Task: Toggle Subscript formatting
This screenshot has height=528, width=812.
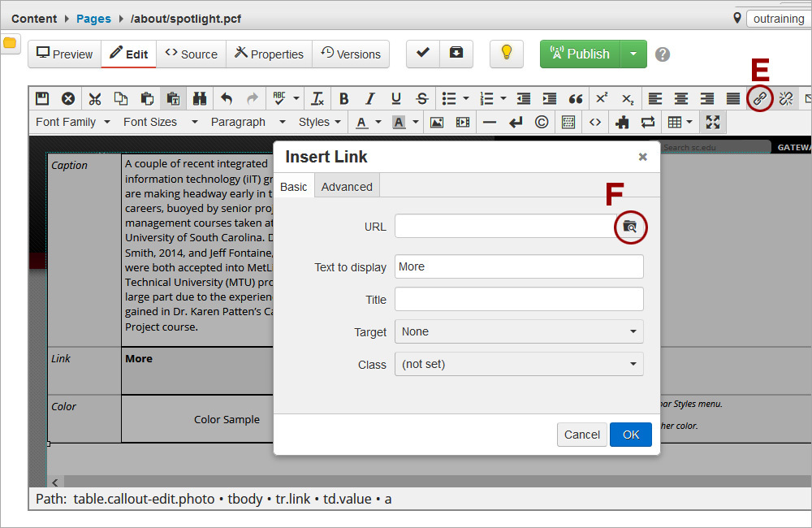Action: 628,98
